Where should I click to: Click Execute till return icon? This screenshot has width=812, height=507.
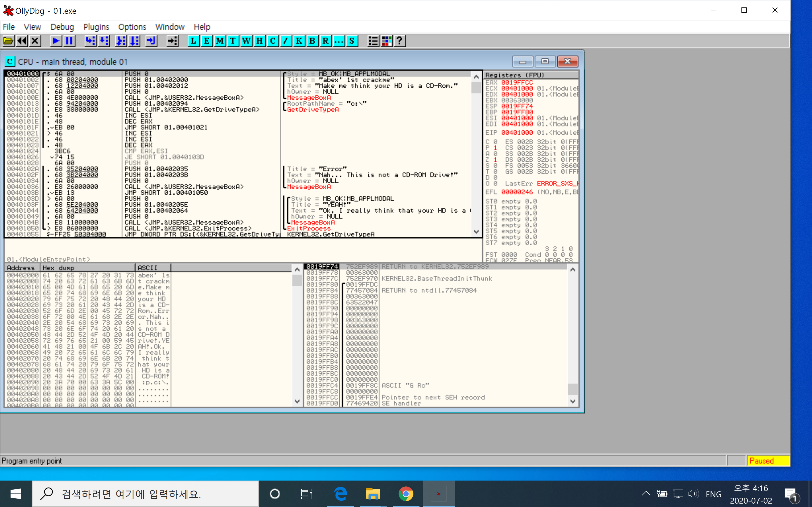[151, 41]
